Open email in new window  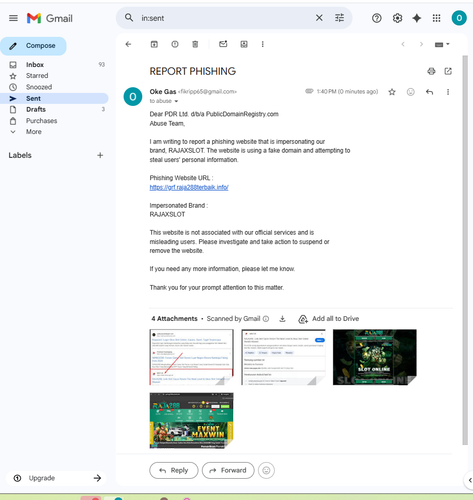click(448, 71)
